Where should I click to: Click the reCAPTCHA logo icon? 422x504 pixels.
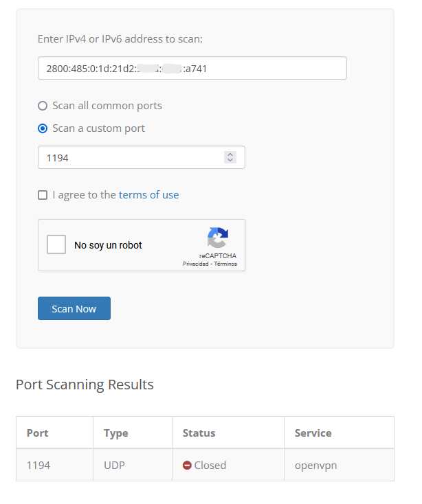click(218, 238)
